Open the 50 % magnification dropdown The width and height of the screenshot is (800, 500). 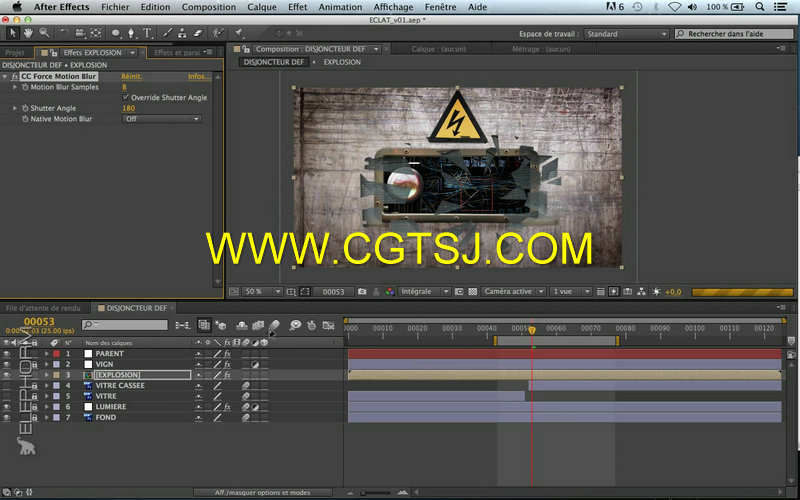(262, 291)
